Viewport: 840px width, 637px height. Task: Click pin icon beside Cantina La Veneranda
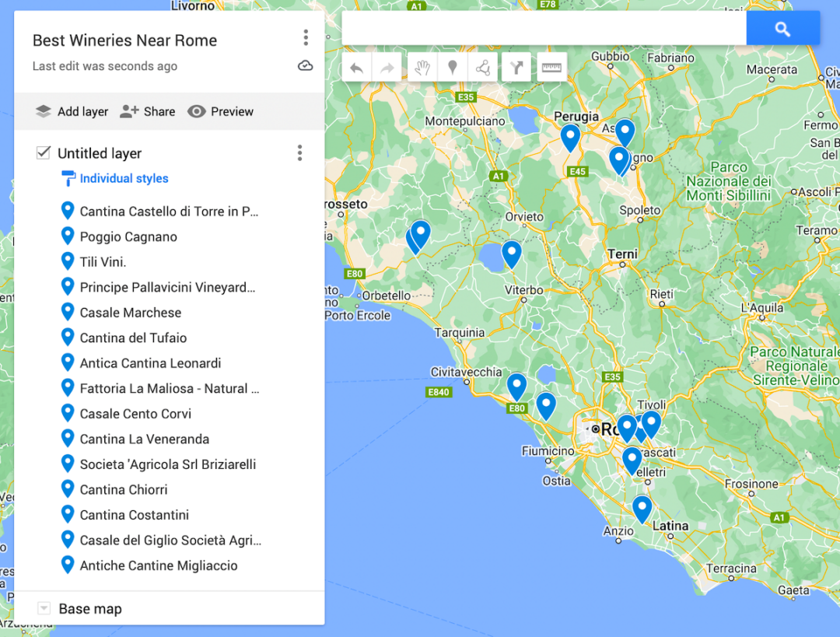tap(68, 439)
